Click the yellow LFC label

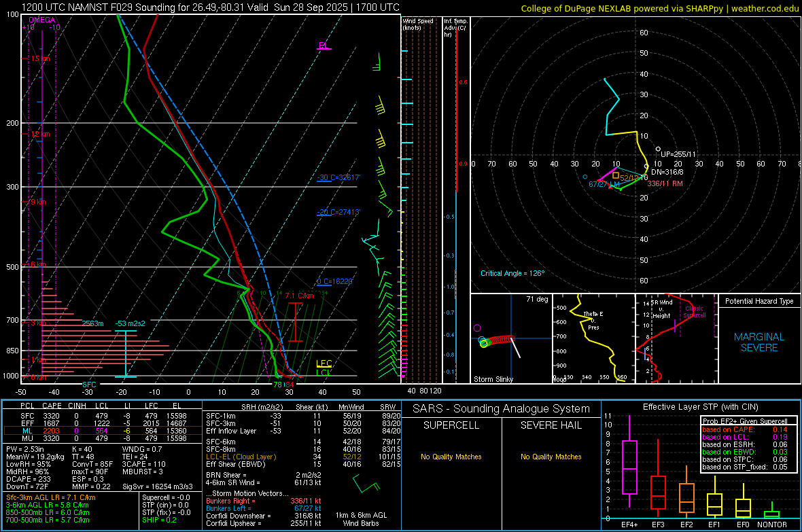(324, 363)
